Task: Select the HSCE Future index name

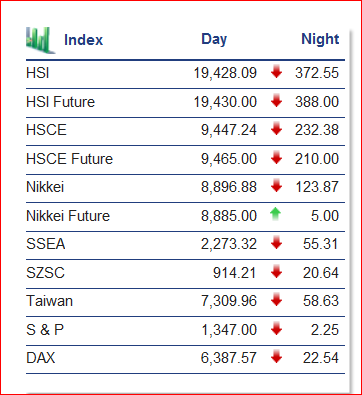Action: coord(69,159)
